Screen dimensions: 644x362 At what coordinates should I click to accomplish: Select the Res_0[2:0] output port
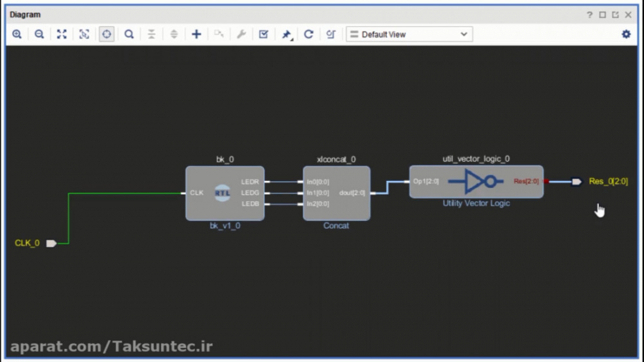click(x=577, y=182)
